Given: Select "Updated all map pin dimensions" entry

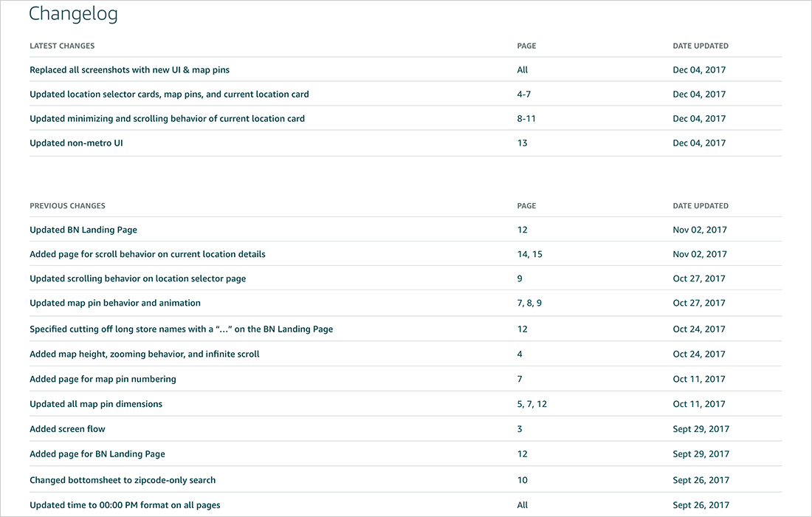Looking at the screenshot, I should point(96,404).
